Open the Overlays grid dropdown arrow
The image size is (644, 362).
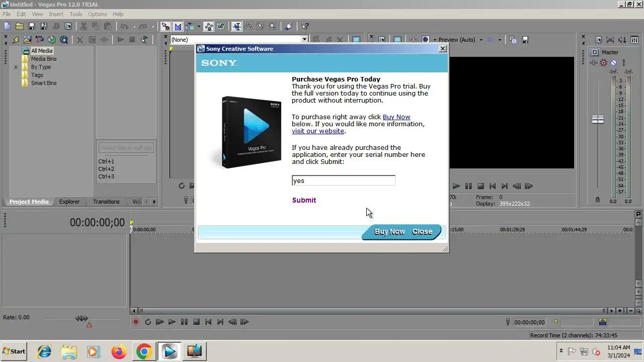(x=500, y=40)
